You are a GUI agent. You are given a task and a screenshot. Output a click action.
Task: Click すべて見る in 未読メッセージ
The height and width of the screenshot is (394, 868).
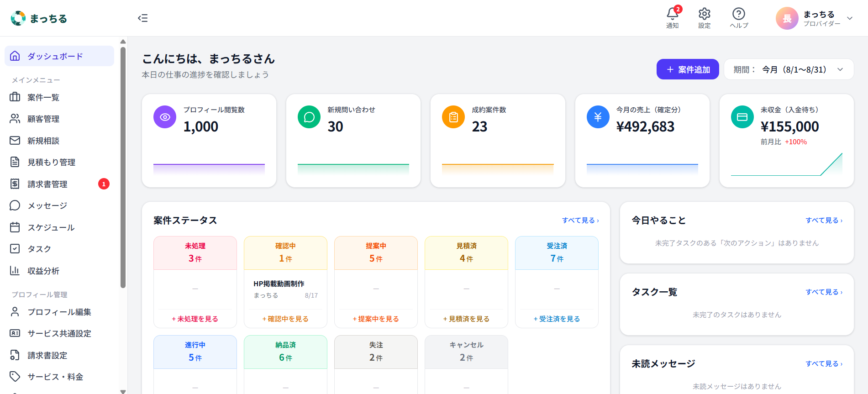click(824, 363)
